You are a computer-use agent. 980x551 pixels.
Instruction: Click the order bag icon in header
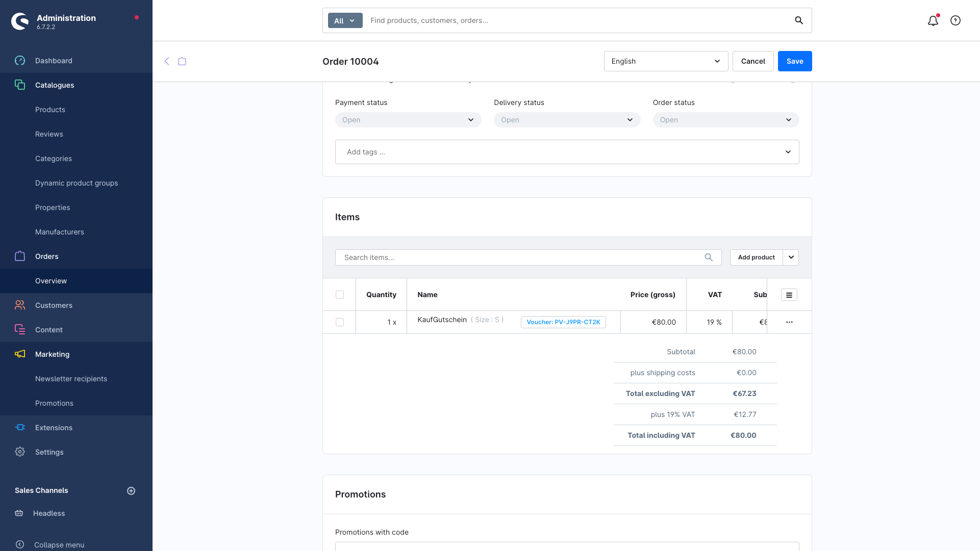(182, 61)
